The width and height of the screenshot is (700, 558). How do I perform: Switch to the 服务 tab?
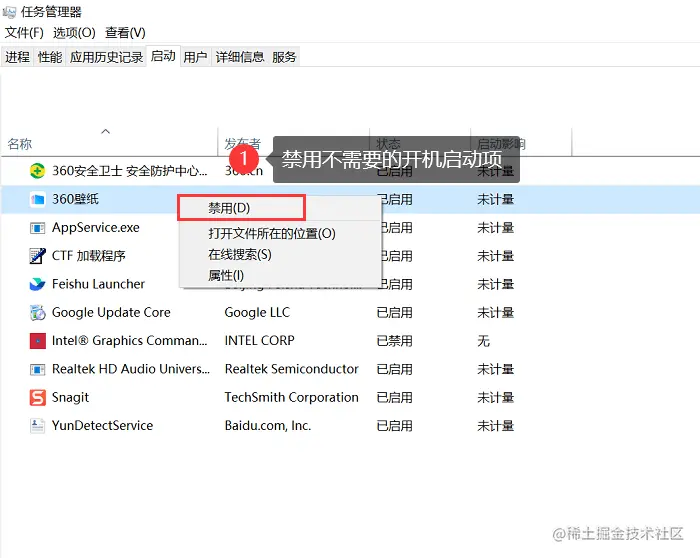click(284, 57)
